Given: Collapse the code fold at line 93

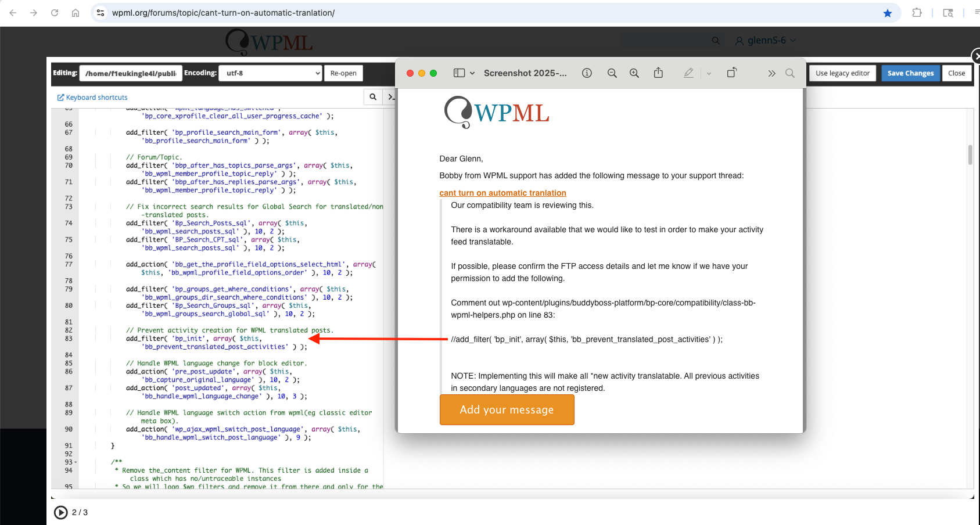Looking at the screenshot, I should [76, 462].
